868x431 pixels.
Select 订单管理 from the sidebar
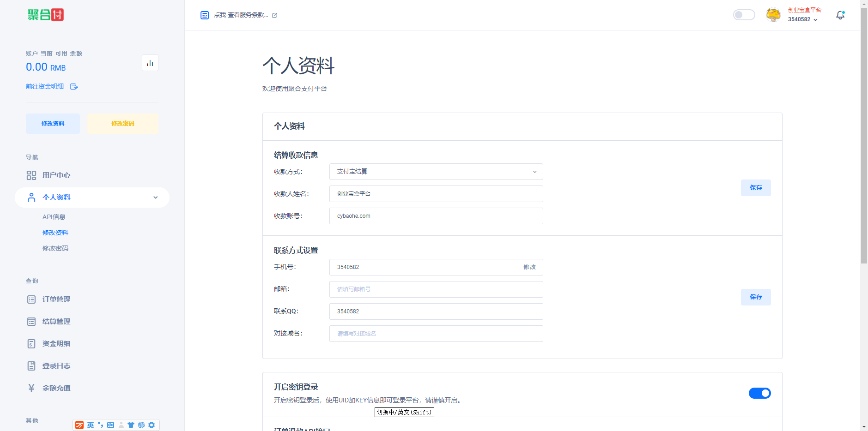56,299
